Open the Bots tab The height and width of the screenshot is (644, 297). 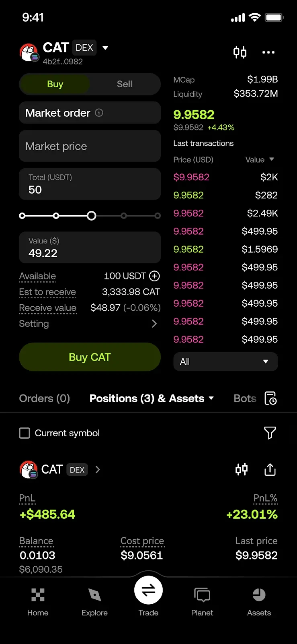pos(245,398)
